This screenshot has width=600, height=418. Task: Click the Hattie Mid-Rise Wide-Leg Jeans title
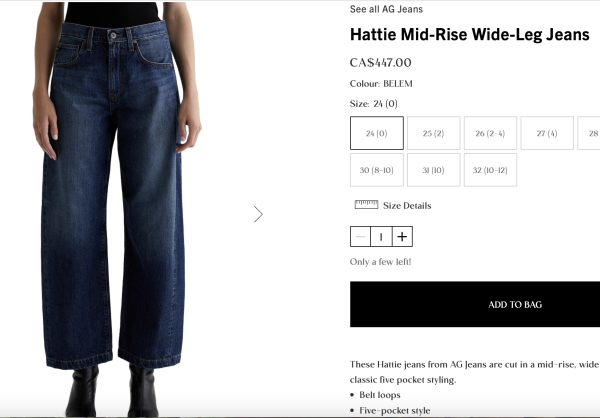coord(470,34)
